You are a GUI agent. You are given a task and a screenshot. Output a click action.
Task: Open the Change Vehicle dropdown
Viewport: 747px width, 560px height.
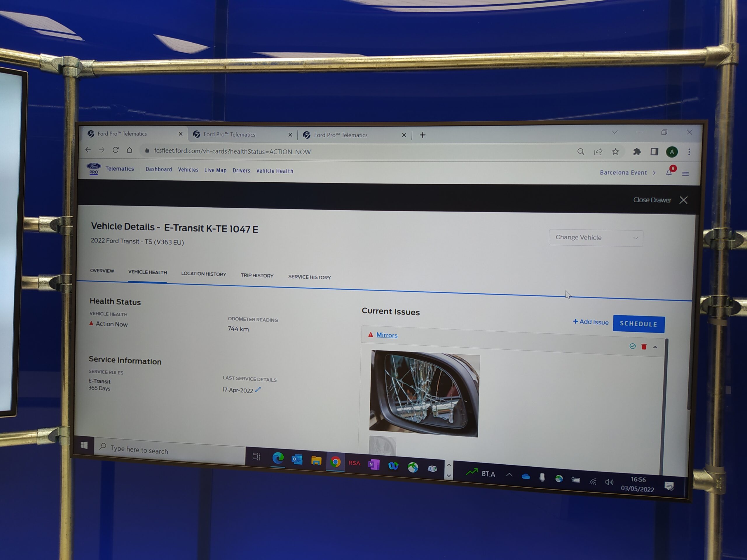[596, 238]
